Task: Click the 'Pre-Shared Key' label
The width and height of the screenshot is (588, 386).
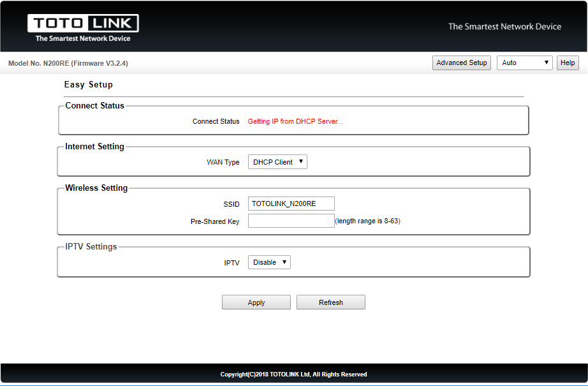Action: (x=215, y=221)
